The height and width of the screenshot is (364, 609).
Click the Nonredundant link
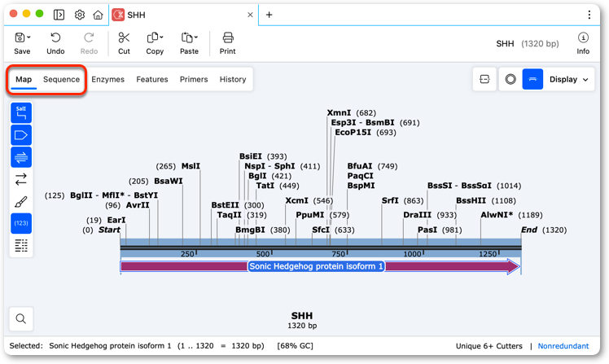(563, 346)
